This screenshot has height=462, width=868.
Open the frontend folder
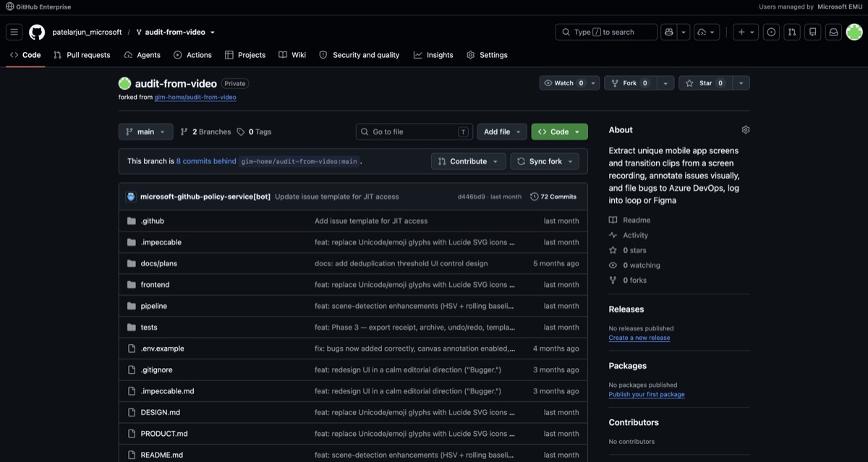155,285
